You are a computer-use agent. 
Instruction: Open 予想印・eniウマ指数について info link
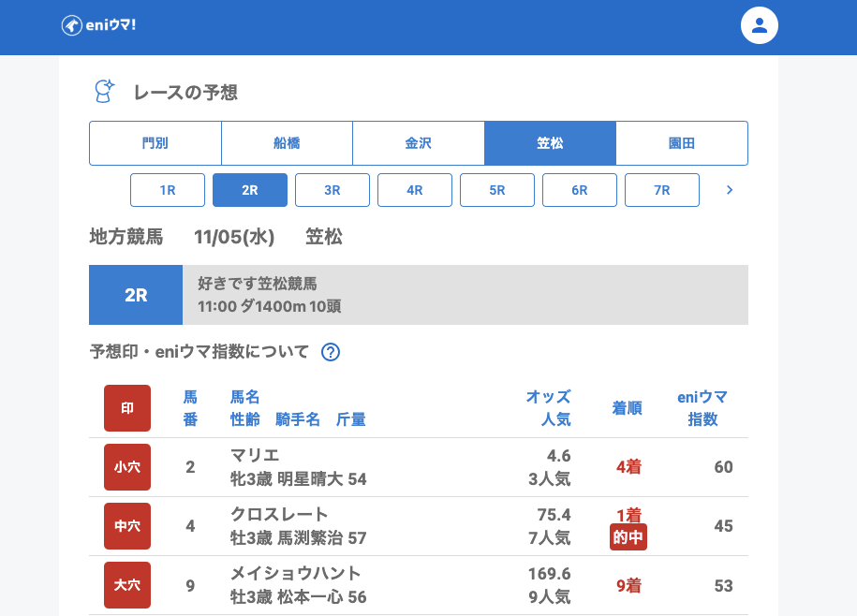click(x=199, y=352)
